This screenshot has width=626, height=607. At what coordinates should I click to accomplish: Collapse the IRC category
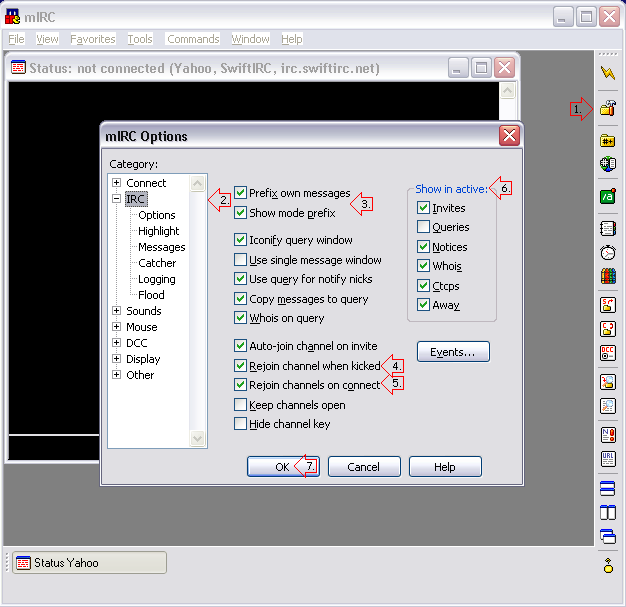(x=116, y=198)
